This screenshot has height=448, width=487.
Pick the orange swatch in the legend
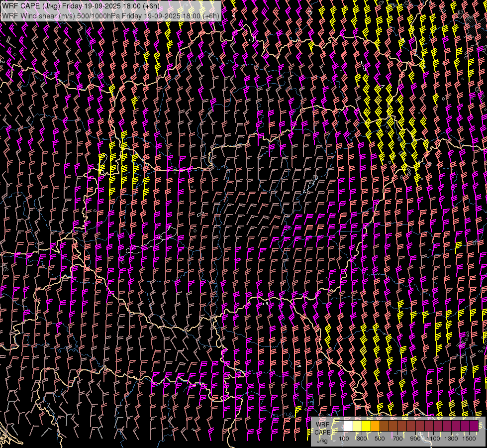[x=376, y=426]
